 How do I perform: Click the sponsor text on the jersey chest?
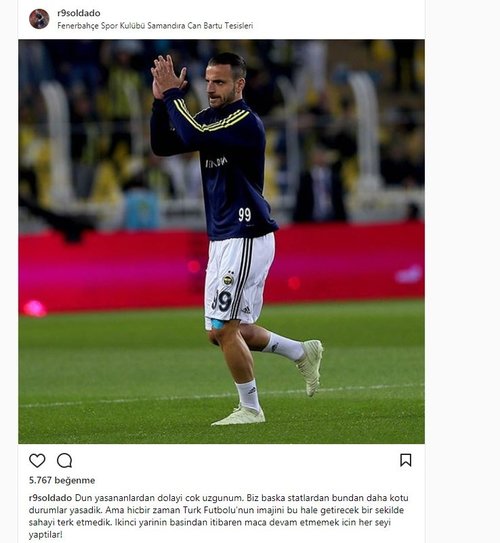click(217, 162)
